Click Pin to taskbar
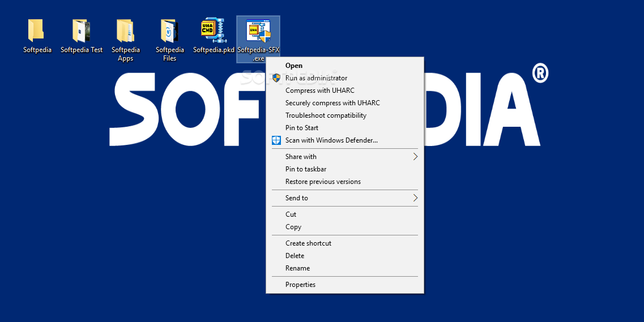Image resolution: width=644 pixels, height=322 pixels. [345, 169]
